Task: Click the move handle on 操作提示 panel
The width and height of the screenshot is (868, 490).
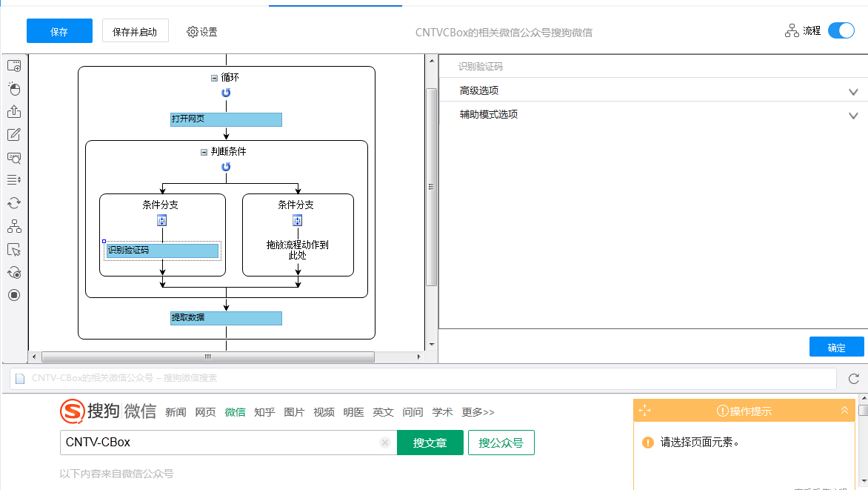Action: pyautogui.click(x=645, y=411)
